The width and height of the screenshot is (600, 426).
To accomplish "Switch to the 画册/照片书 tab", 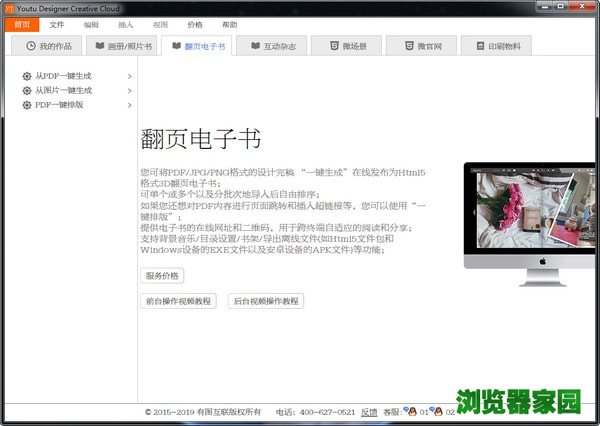I will (123, 46).
